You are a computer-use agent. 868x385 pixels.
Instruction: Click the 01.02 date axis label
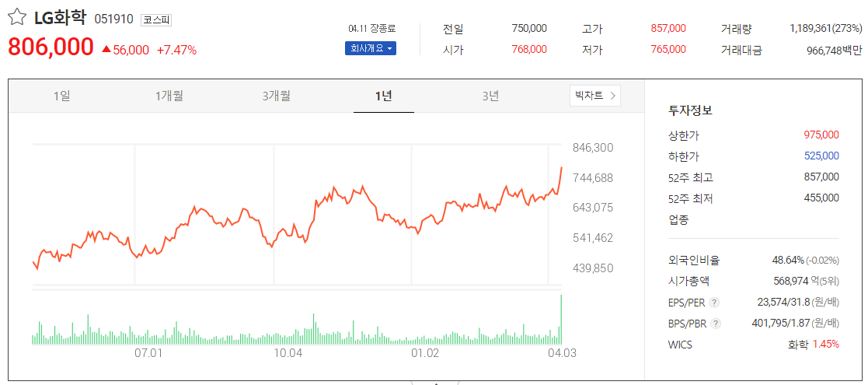click(425, 353)
